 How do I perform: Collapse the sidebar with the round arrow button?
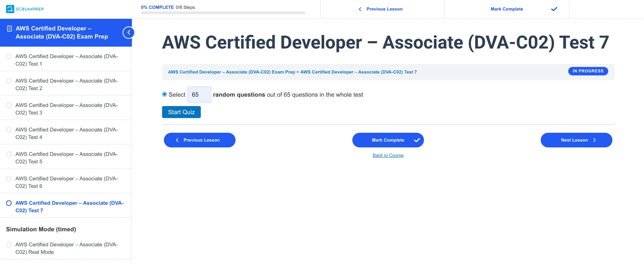[x=129, y=32]
